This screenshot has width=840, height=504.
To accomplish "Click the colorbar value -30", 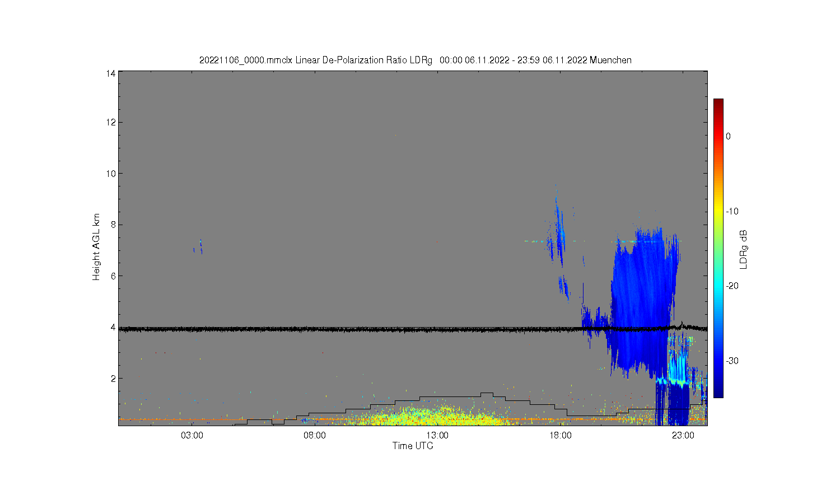I will pos(732,361).
